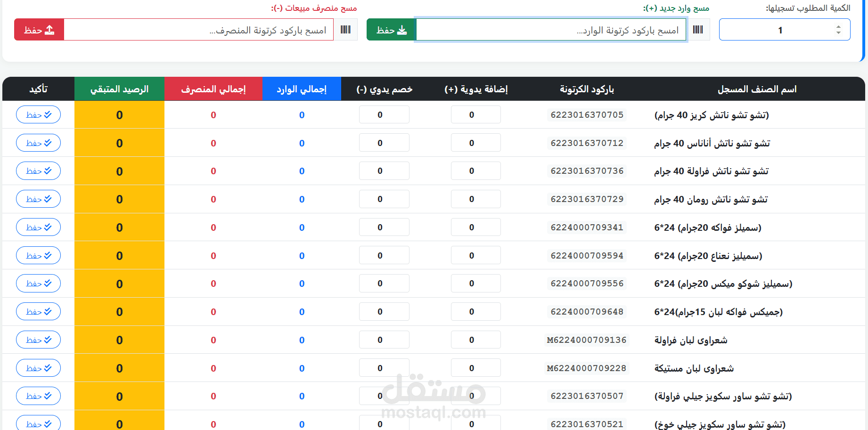Click the quantity stepper arrows

838,30
